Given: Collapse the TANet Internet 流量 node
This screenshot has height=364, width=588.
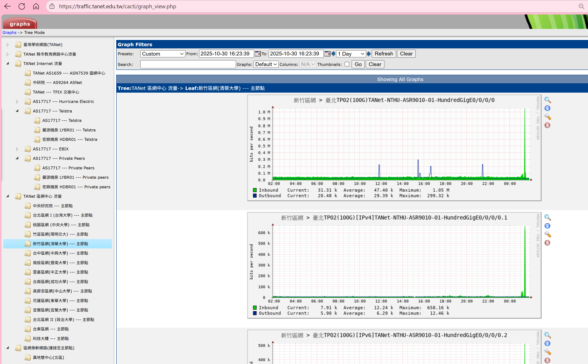Looking at the screenshot, I should [x=8, y=64].
